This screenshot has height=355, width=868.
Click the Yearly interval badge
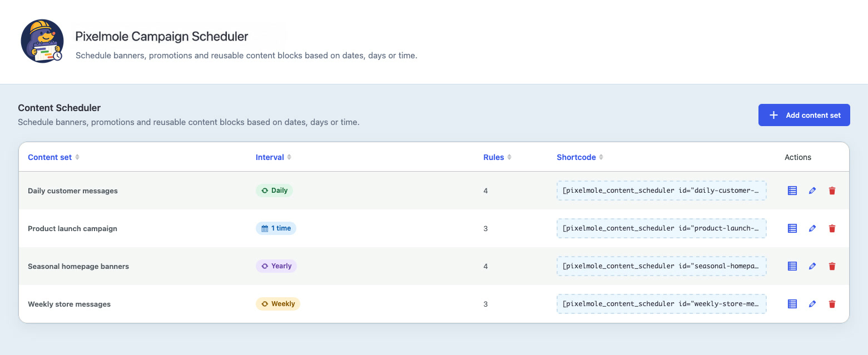coord(276,266)
